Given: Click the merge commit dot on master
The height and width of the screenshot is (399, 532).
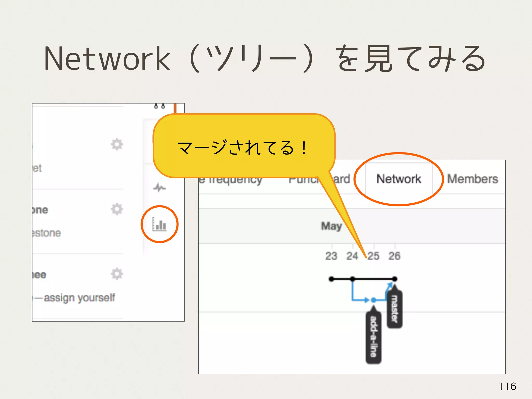Looking at the screenshot, I should [395, 279].
